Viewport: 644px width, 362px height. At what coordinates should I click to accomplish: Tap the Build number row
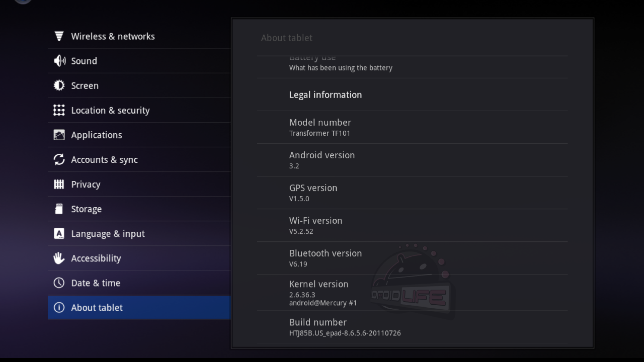pos(412,327)
